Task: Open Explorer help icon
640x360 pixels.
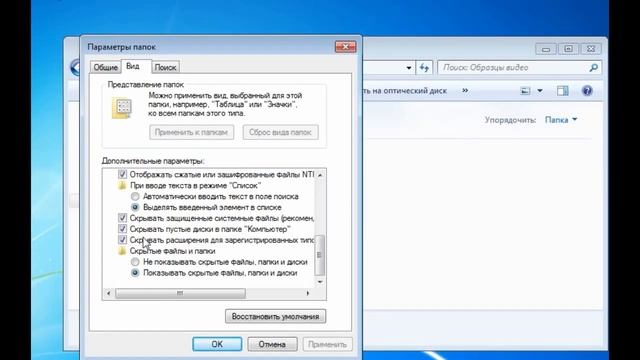Action: tap(587, 91)
